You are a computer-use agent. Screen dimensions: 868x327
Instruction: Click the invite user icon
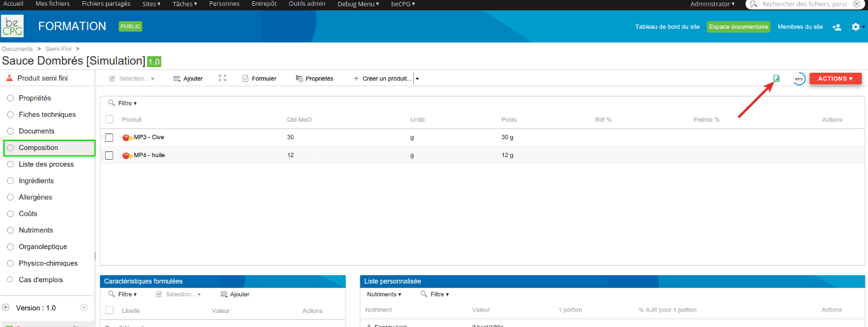[837, 27]
